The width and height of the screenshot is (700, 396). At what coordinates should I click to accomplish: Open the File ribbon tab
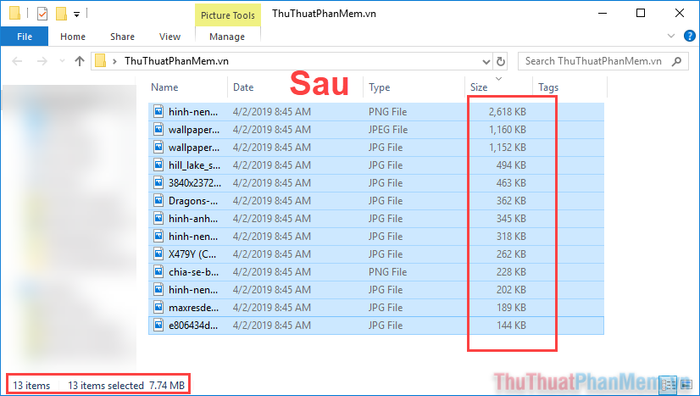pyautogui.click(x=24, y=37)
